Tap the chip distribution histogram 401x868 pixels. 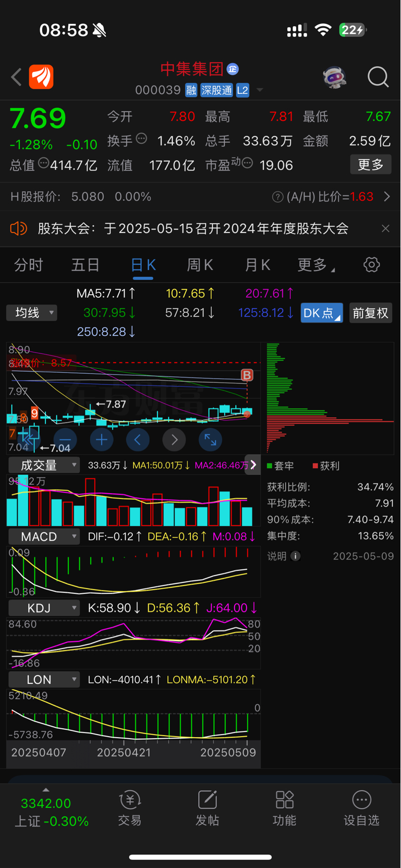tap(330, 398)
